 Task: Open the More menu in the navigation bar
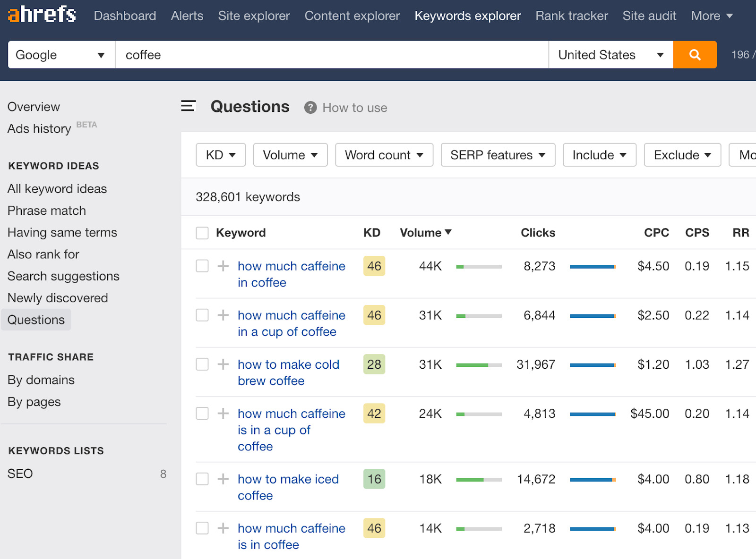712,15
